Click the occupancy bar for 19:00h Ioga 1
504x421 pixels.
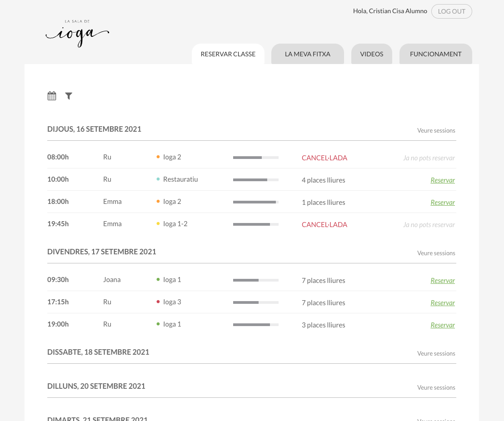coord(255,325)
